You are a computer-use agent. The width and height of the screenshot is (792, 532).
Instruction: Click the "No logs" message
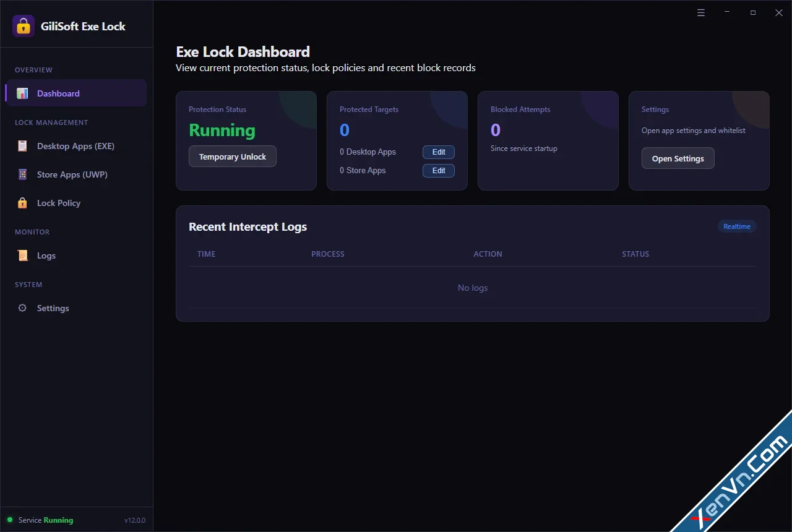coord(473,288)
